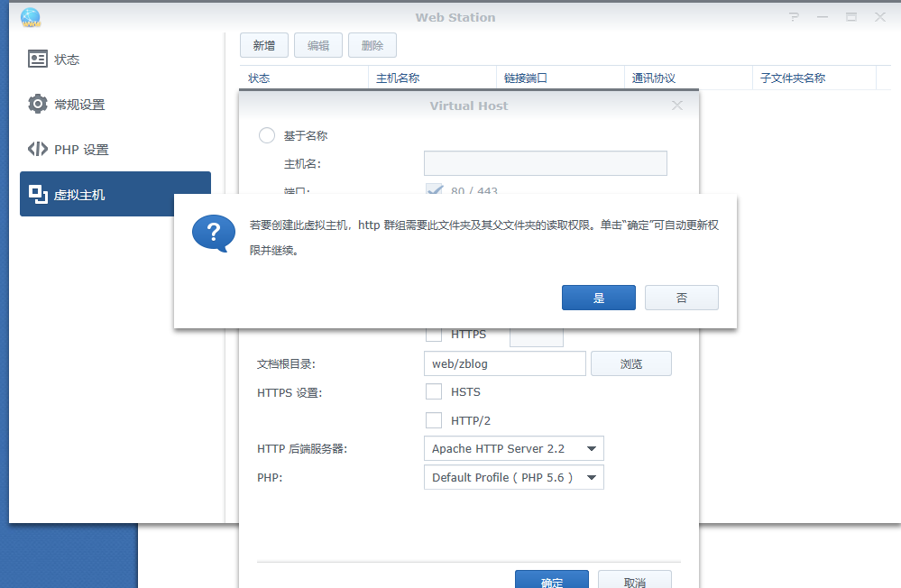The image size is (901, 588).
Task: Click the 状态 status icon in sidebar
Action: 37,60
